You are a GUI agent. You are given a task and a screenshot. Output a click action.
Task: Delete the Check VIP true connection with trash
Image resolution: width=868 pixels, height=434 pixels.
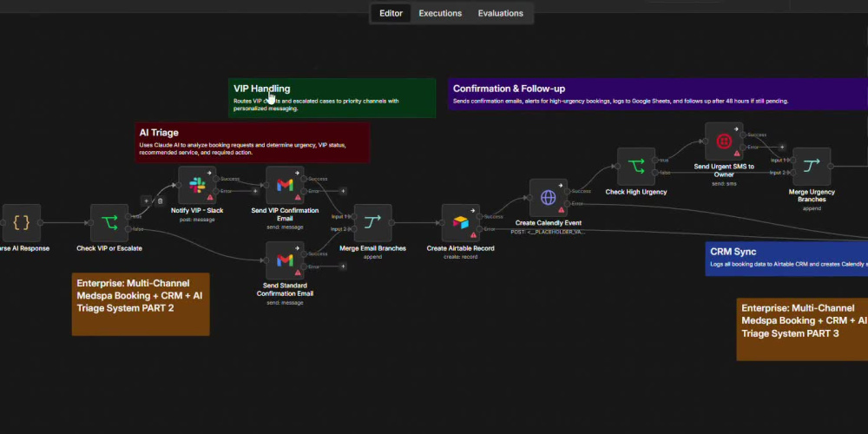point(160,201)
